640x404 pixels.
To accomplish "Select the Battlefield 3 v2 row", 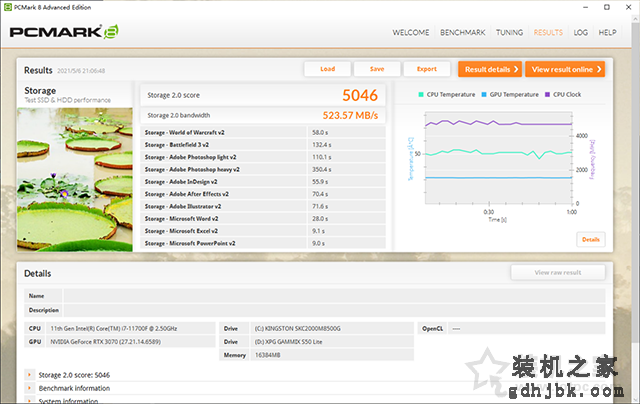I will 263,144.
